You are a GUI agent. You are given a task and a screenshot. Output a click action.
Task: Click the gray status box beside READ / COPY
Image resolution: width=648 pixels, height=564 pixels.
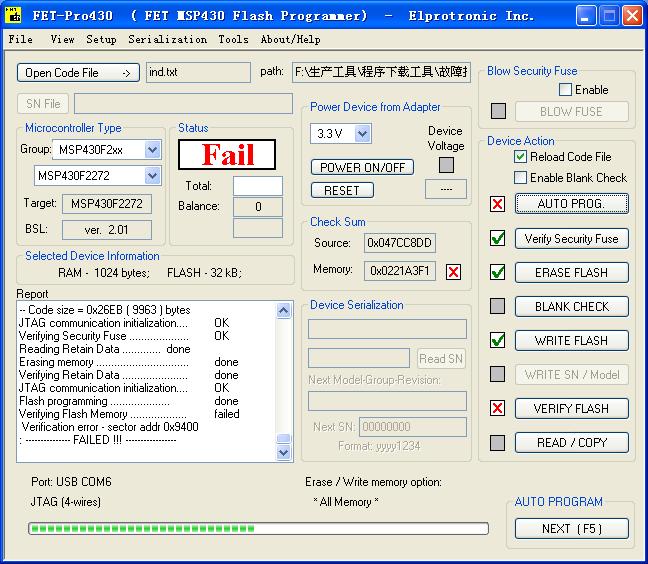tap(497, 443)
